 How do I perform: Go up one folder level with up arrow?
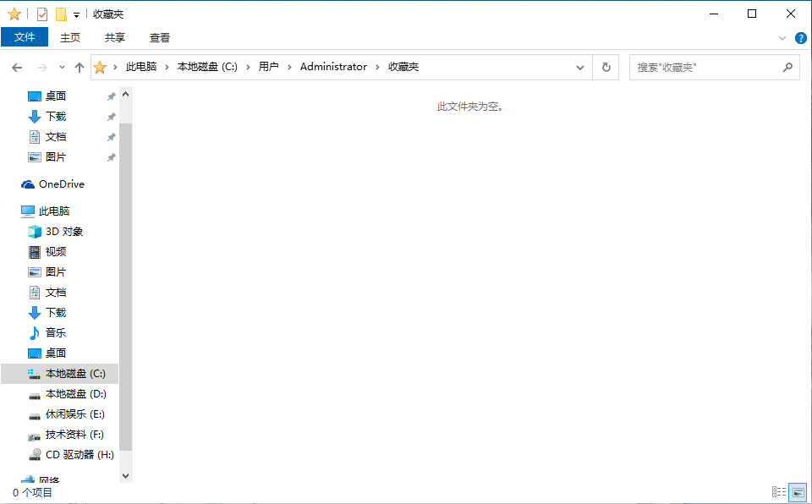[80, 68]
